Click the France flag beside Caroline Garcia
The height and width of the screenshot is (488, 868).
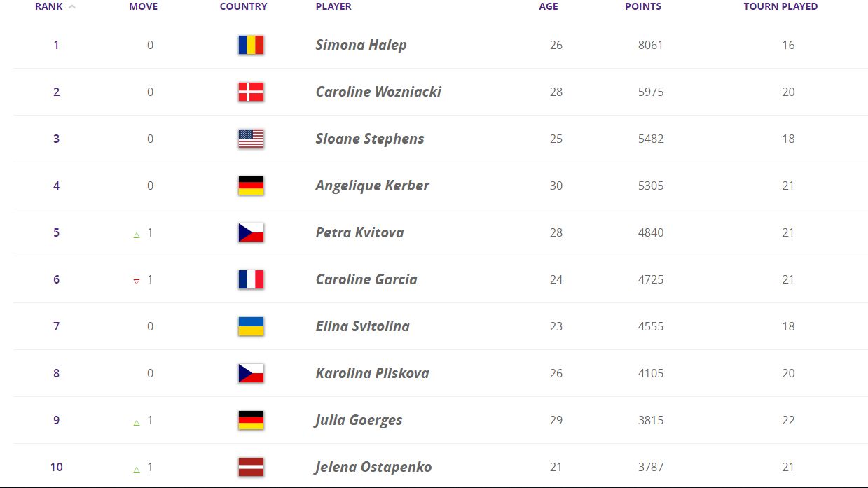coord(251,280)
